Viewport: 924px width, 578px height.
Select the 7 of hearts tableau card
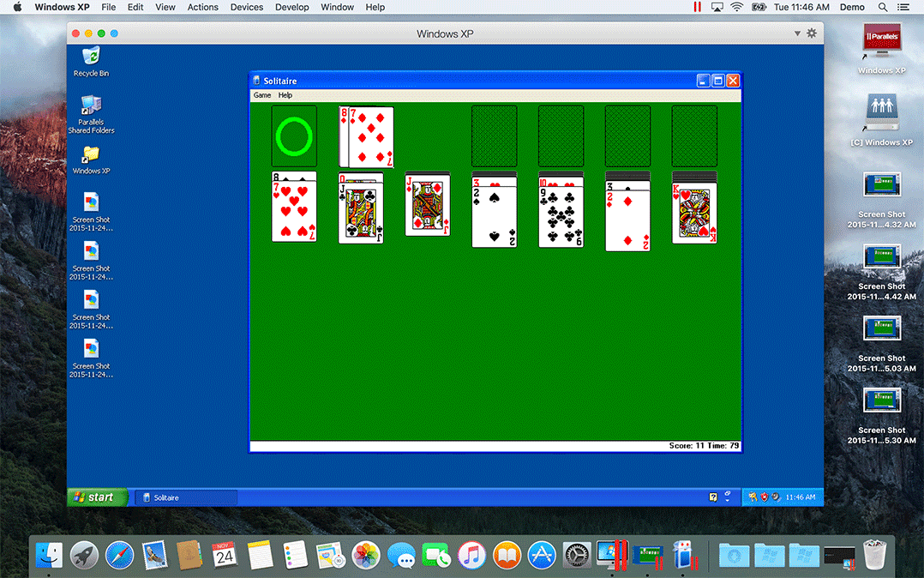(x=294, y=211)
